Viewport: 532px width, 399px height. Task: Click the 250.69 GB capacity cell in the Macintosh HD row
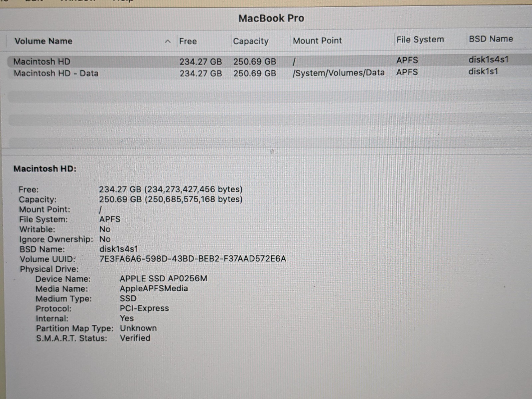[254, 62]
